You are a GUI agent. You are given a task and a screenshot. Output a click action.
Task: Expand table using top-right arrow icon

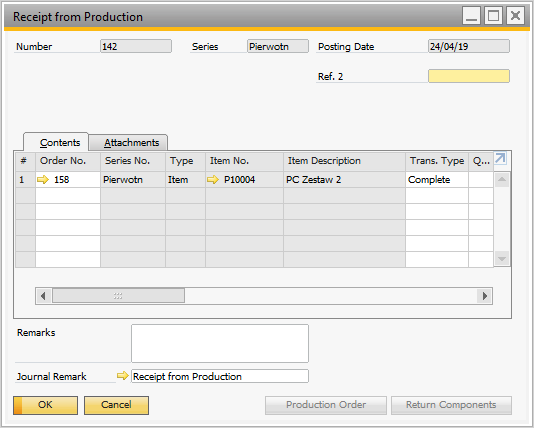coord(500,158)
